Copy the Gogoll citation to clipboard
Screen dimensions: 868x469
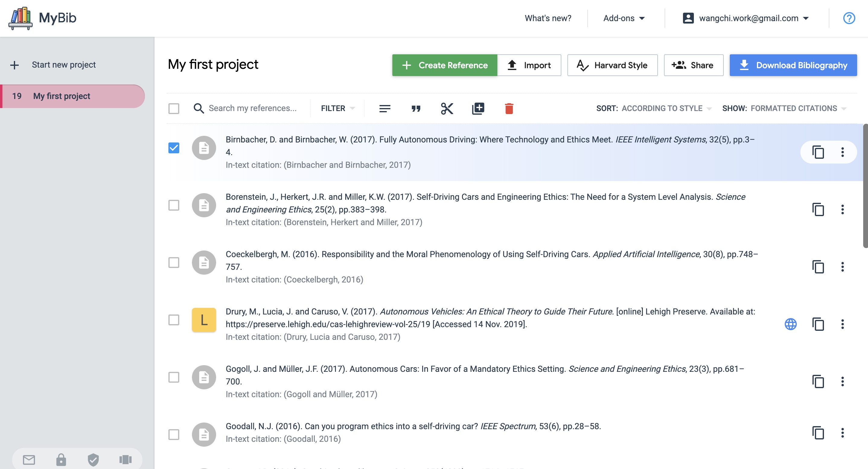[818, 381]
